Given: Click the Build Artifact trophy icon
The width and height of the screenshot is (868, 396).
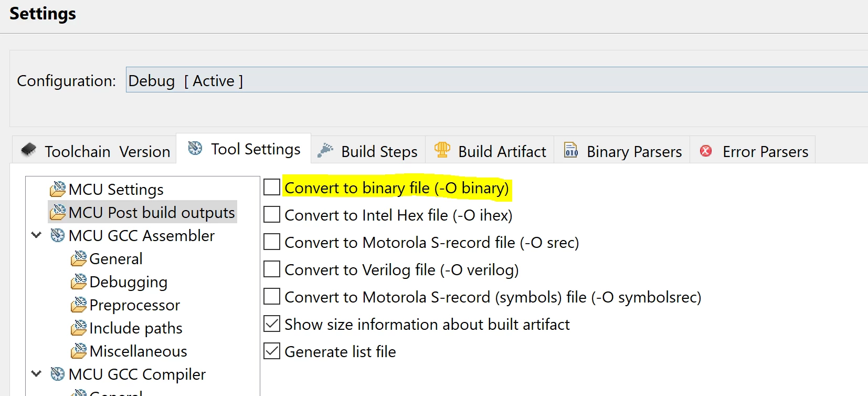Looking at the screenshot, I should 442,150.
